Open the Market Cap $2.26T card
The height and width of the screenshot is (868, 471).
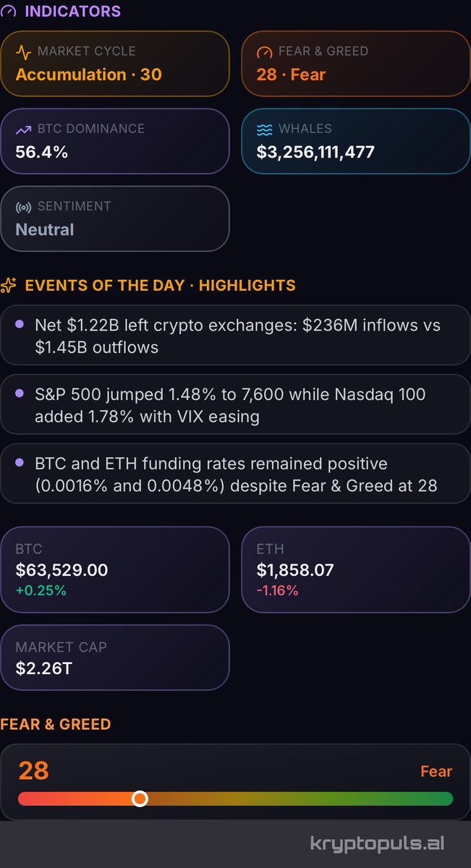115,658
